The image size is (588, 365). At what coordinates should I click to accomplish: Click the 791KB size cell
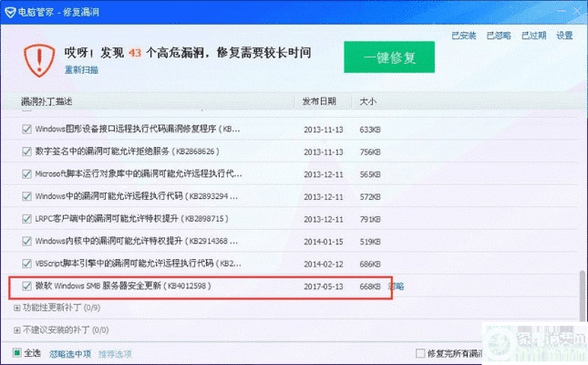[370, 219]
